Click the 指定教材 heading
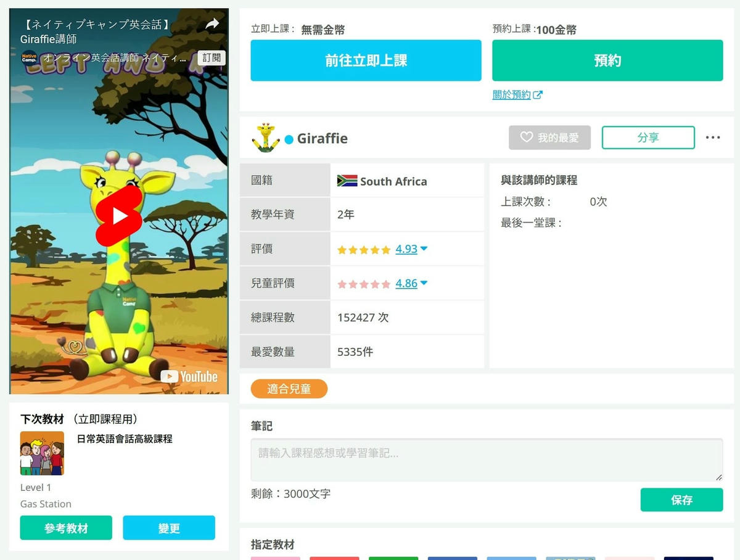 click(273, 545)
